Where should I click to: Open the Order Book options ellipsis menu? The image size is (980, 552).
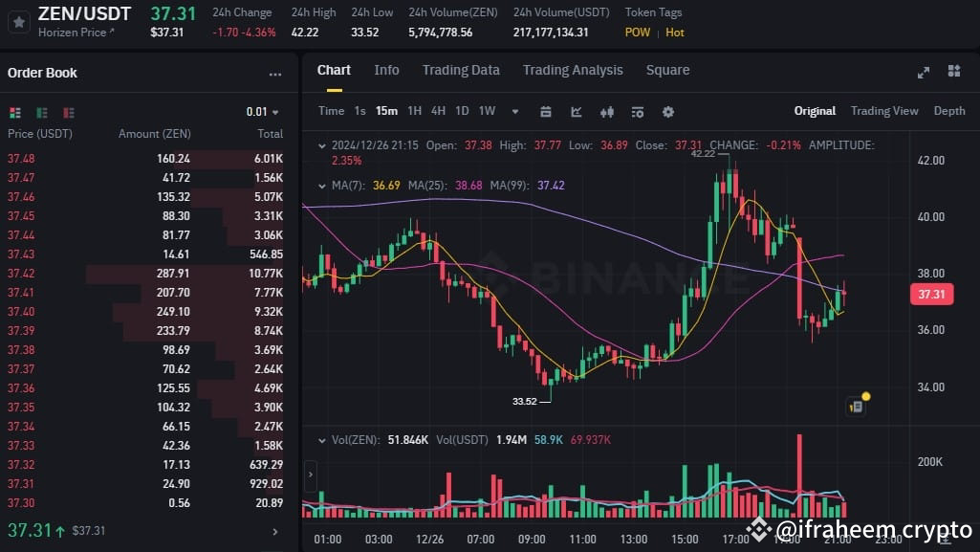[x=275, y=74]
